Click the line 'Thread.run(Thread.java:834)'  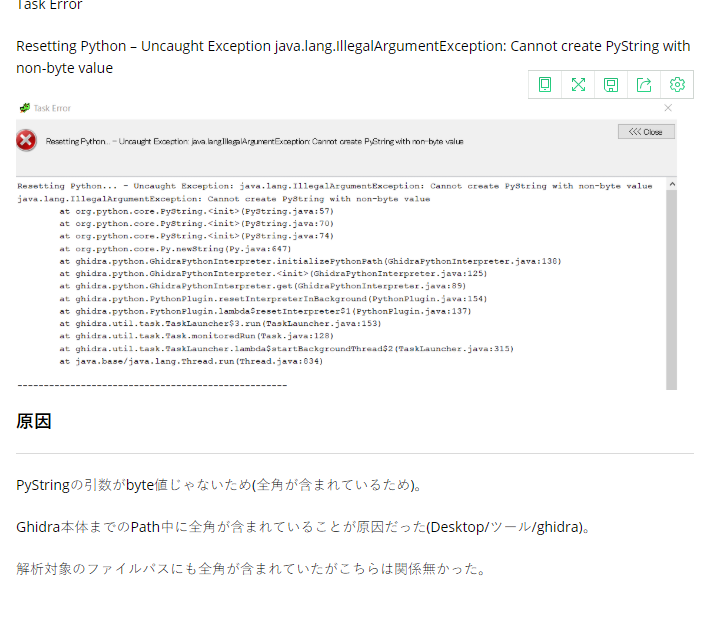click(191, 361)
